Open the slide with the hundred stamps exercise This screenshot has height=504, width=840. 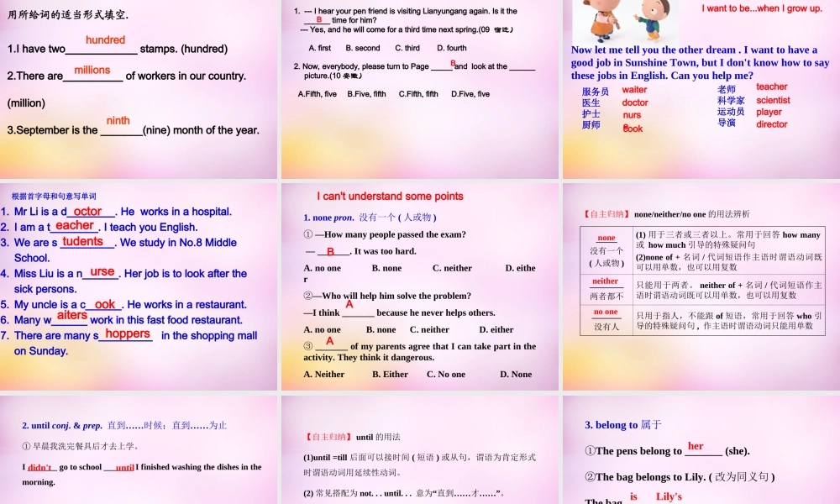[139, 88]
